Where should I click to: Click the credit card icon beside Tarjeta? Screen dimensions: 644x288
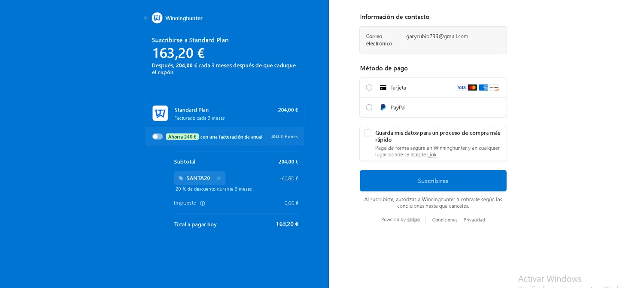383,88
